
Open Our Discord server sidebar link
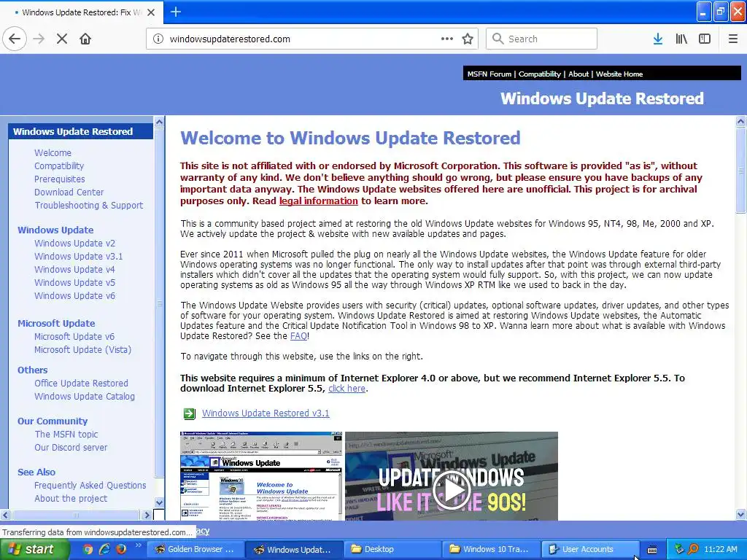pos(71,448)
